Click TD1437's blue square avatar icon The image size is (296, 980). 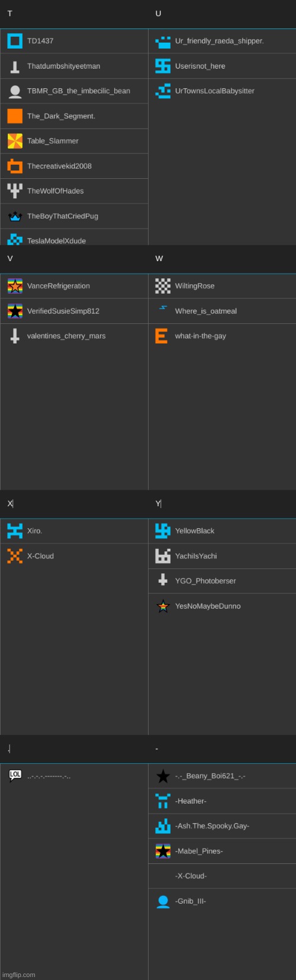click(15, 41)
